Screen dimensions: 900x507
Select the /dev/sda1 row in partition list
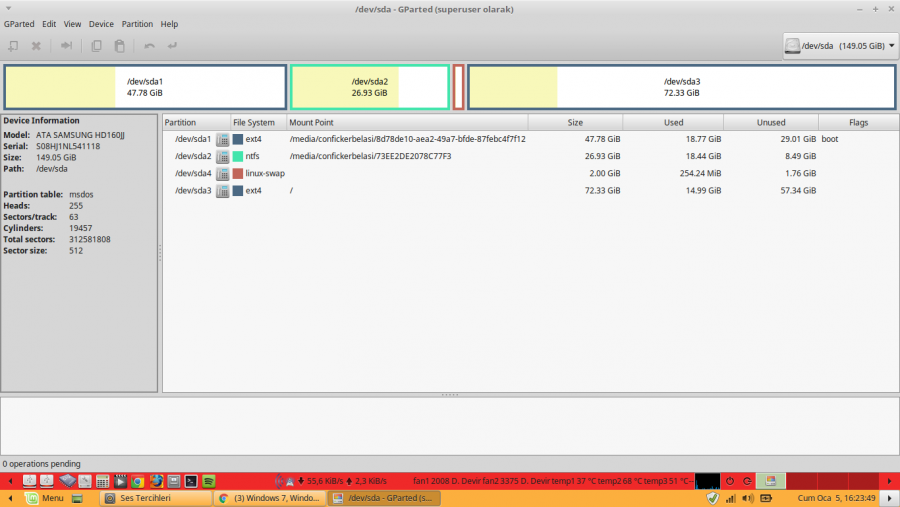click(531, 139)
